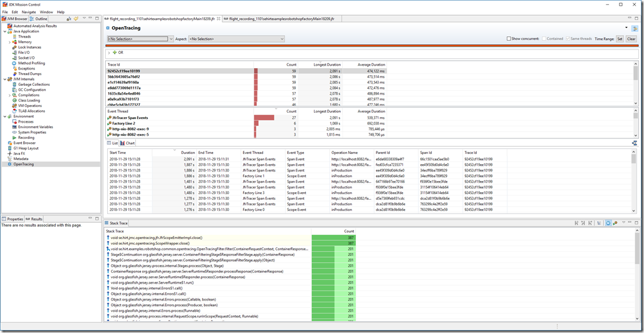Toggle the Contained checkbox
Viewport: 644px width, 333px height.
pos(544,39)
